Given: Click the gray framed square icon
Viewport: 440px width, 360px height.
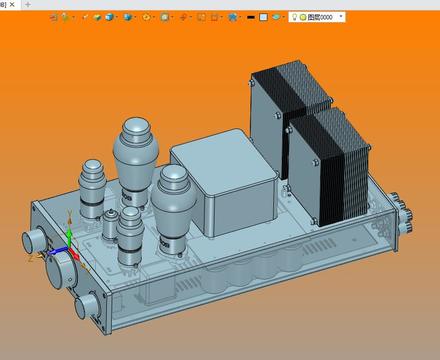Looking at the screenshot, I should point(165,17).
